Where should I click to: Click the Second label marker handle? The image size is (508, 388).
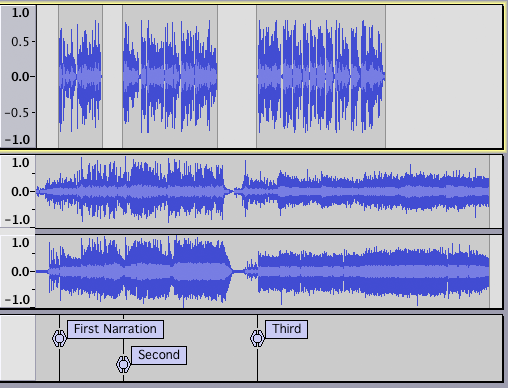pyautogui.click(x=123, y=364)
